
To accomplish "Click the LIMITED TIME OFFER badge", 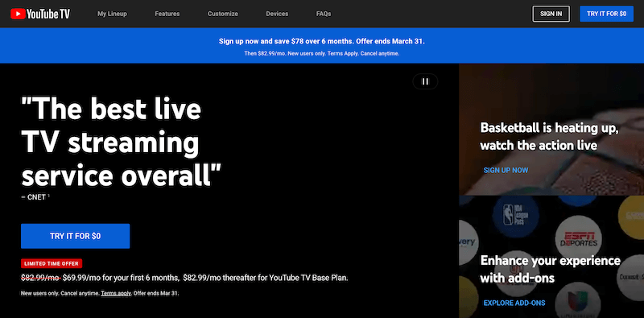I will 52,263.
